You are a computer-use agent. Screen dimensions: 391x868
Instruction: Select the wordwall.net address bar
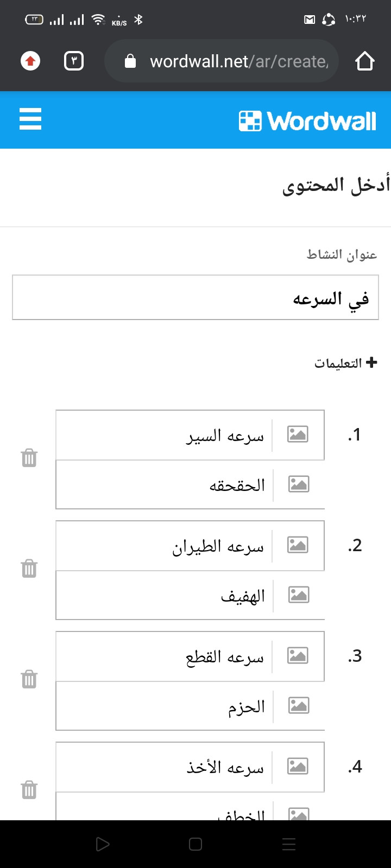tap(222, 61)
